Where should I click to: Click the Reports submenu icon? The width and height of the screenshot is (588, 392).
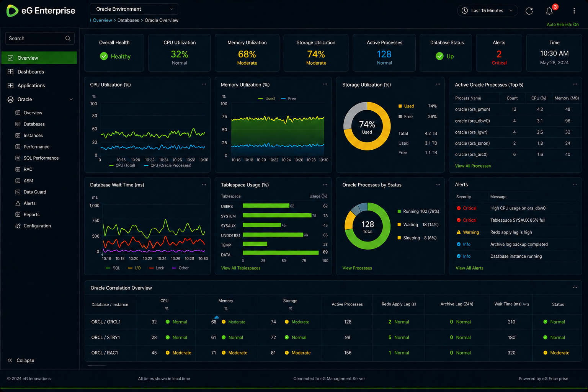(x=18, y=214)
